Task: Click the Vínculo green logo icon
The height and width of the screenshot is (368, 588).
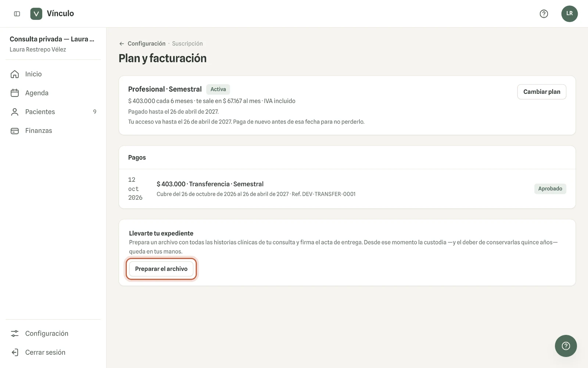Action: (x=36, y=14)
